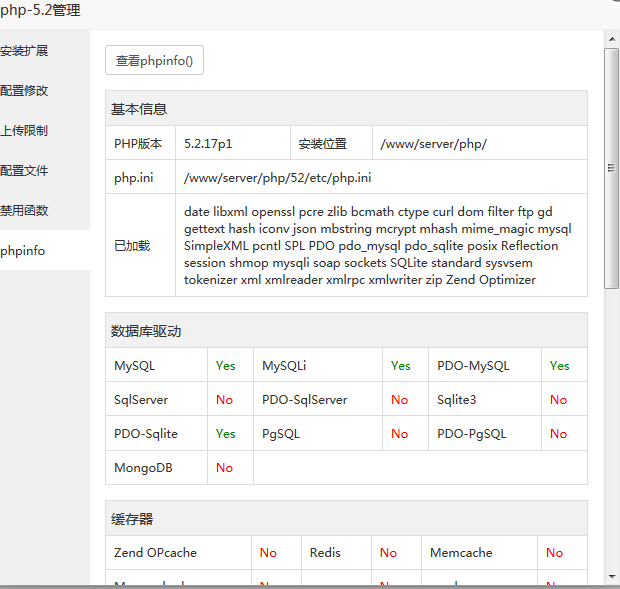
Task: Click the 已加载 label cell
Action: coord(140,245)
